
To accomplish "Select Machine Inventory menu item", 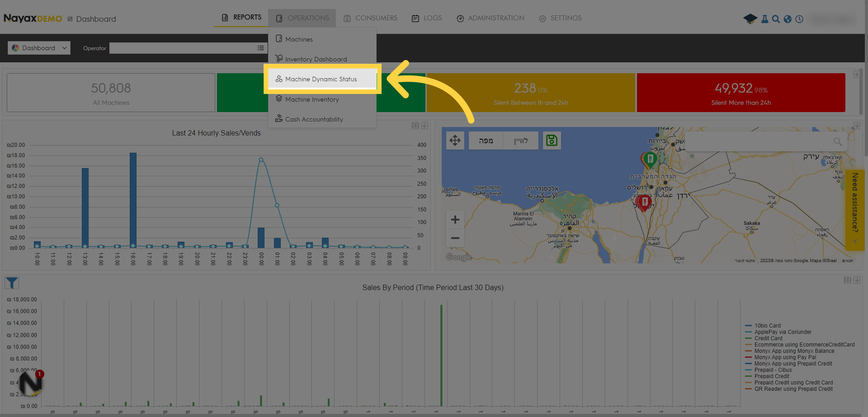I will [x=322, y=99].
